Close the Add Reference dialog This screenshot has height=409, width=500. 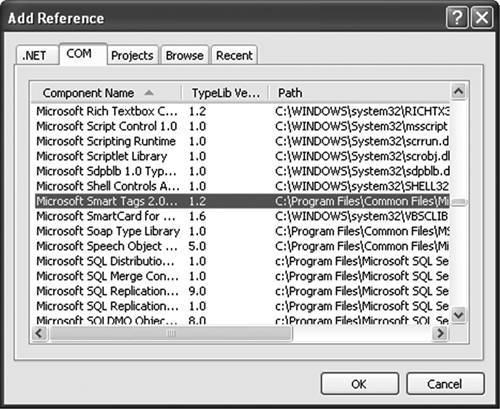(x=482, y=18)
